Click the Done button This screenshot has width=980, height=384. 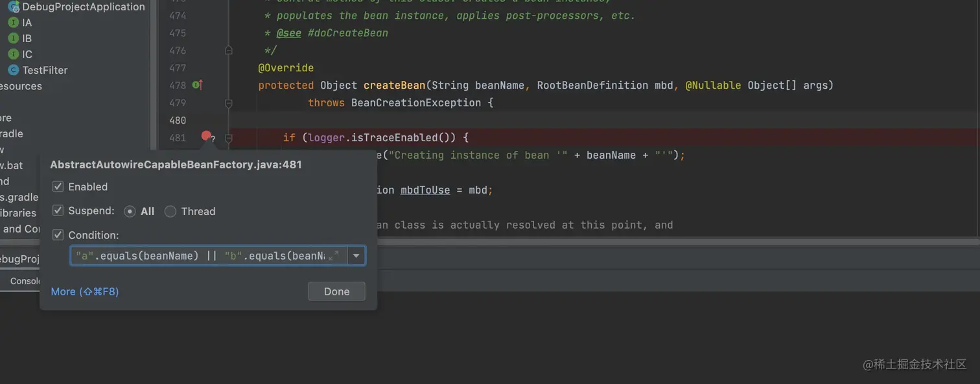click(336, 291)
